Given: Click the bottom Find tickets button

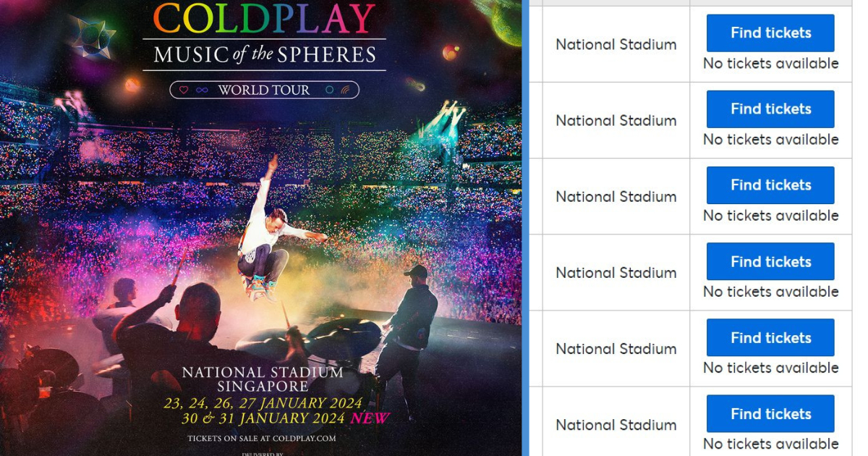Looking at the screenshot, I should coord(770,413).
